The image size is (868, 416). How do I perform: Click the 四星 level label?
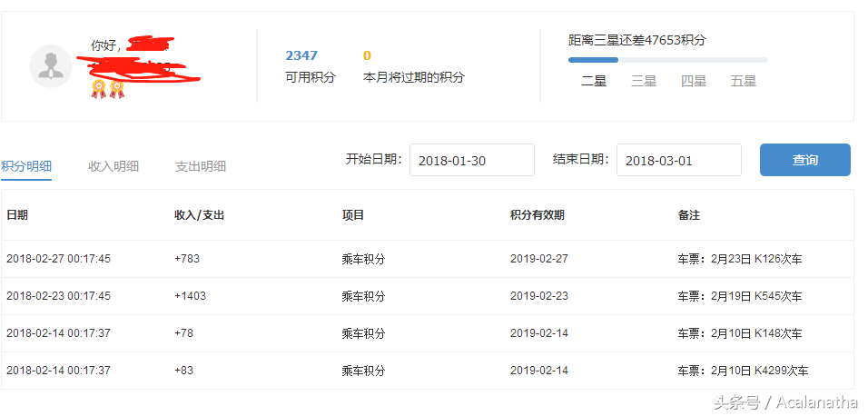694,81
